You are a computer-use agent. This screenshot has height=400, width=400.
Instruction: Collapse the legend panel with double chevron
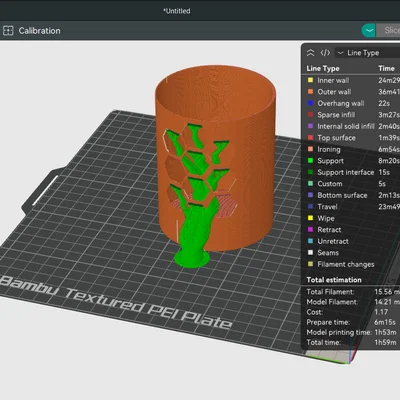point(310,53)
